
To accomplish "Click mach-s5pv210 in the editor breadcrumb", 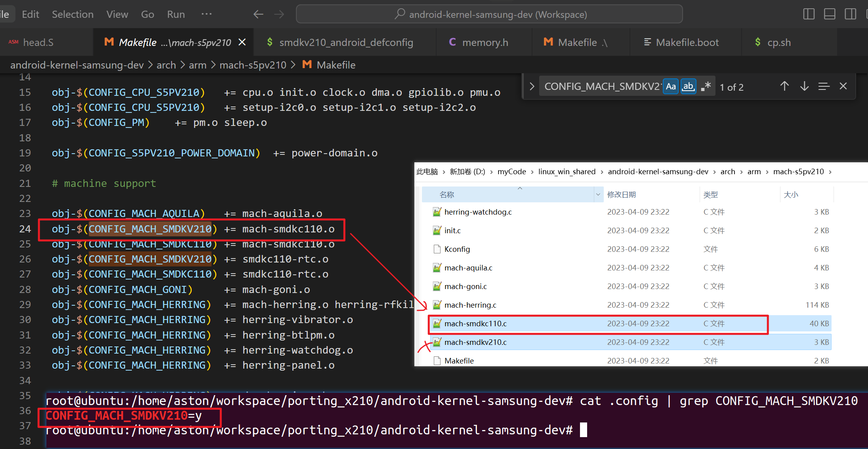I will [x=253, y=65].
